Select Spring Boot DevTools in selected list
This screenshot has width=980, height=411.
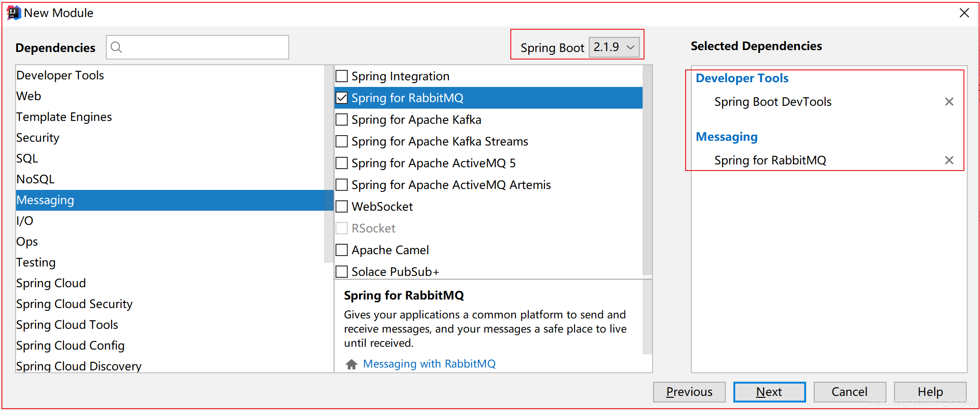(773, 102)
